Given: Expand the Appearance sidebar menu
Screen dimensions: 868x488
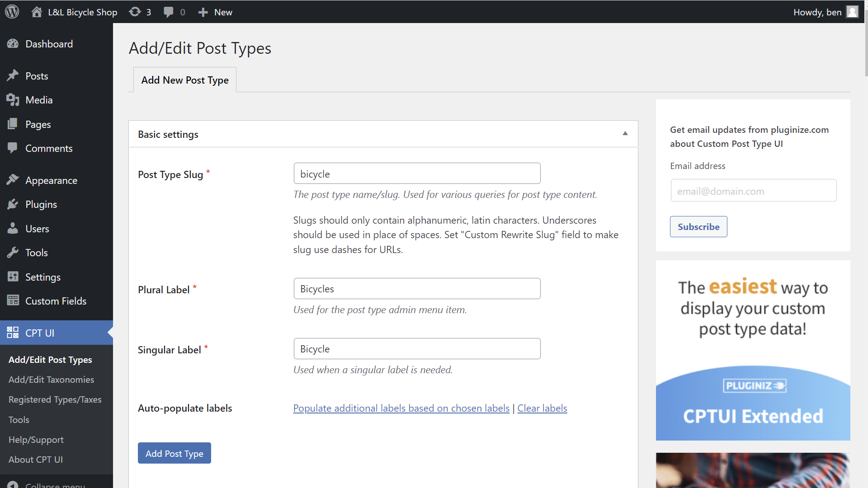Looking at the screenshot, I should click(51, 180).
